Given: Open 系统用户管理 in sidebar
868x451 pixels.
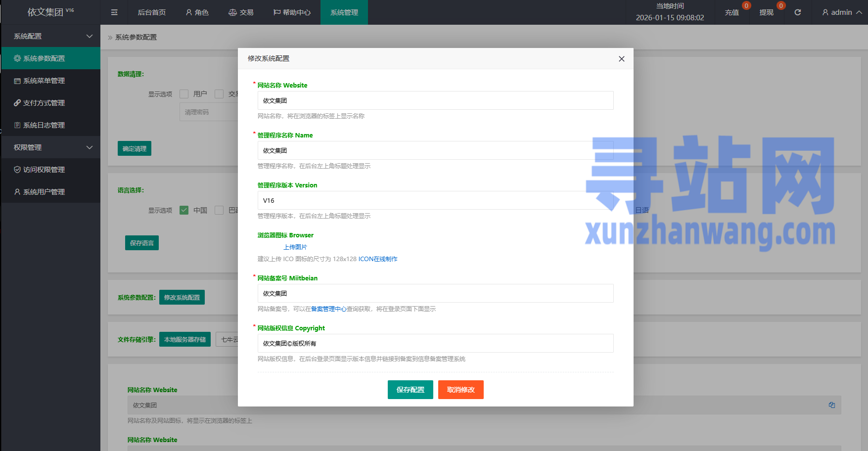Looking at the screenshot, I should coord(44,192).
